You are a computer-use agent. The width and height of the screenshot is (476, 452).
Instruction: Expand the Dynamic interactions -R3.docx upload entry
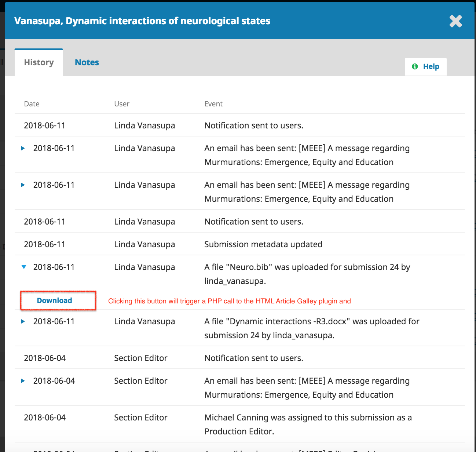[x=23, y=321]
